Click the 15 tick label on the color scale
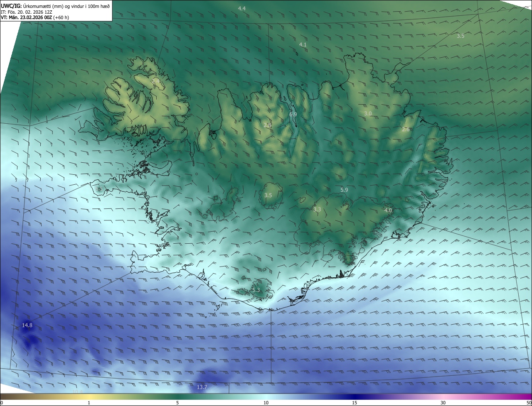Image resolution: width=532 pixels, height=406 pixels. [355, 403]
